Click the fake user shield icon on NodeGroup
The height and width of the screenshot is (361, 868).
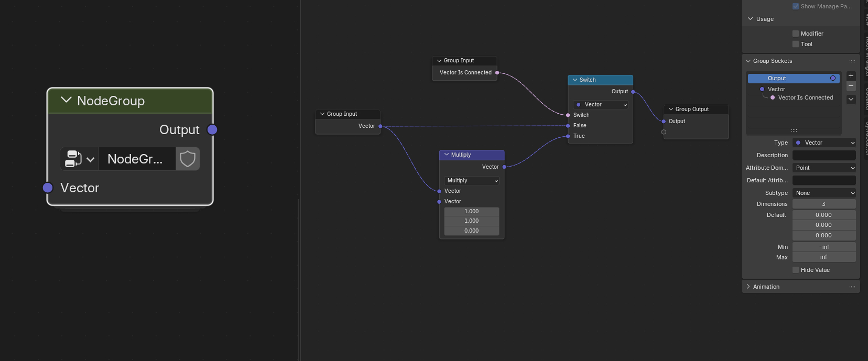pyautogui.click(x=188, y=159)
